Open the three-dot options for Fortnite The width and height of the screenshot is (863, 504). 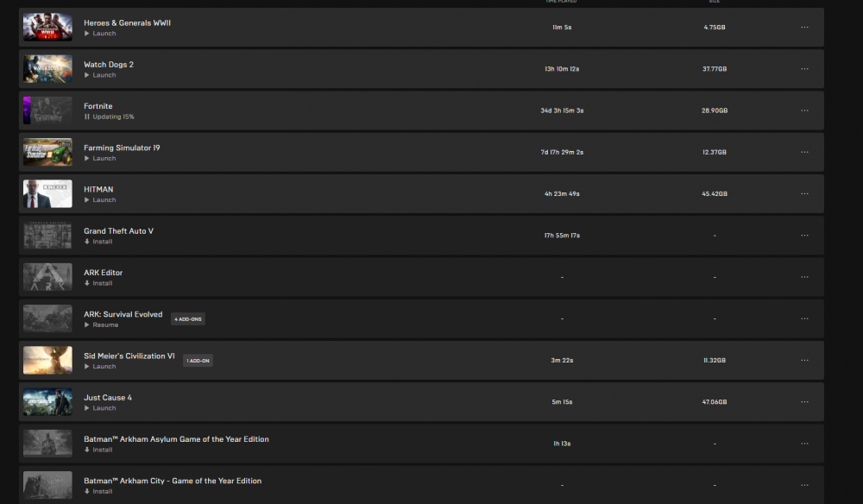(804, 110)
